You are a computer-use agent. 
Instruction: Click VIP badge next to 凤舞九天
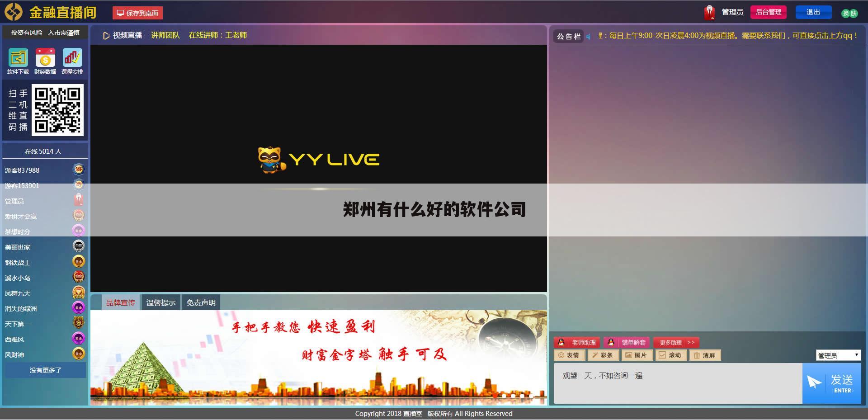(x=79, y=293)
